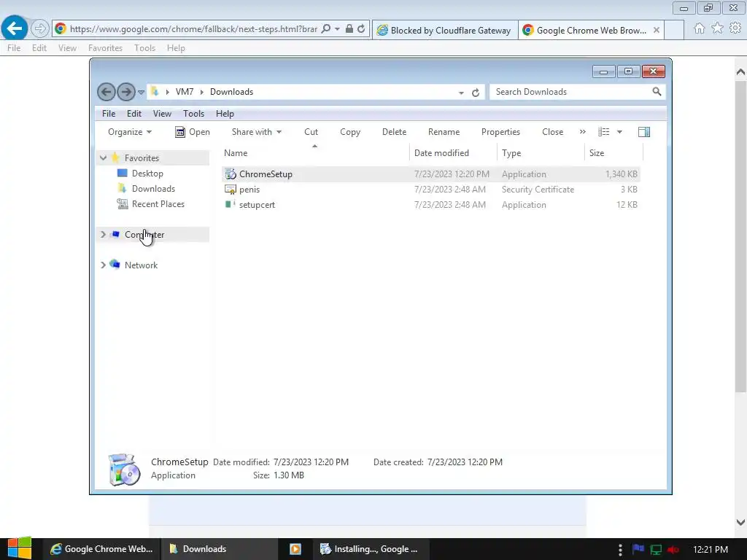
Task: Expand the Computer tree node
Action: 103,234
